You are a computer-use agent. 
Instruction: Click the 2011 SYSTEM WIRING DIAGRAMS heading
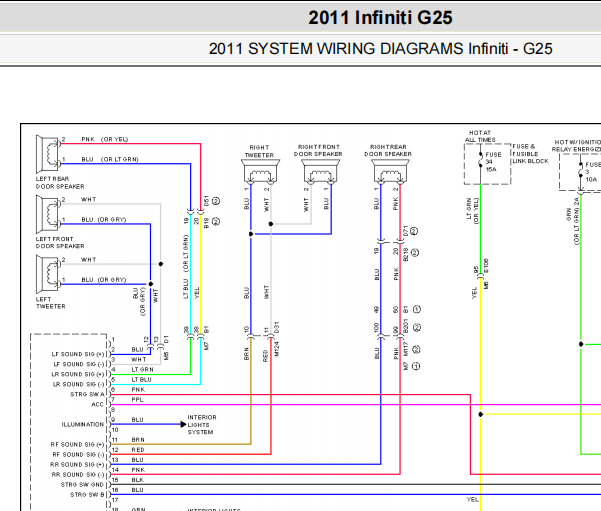(x=380, y=49)
